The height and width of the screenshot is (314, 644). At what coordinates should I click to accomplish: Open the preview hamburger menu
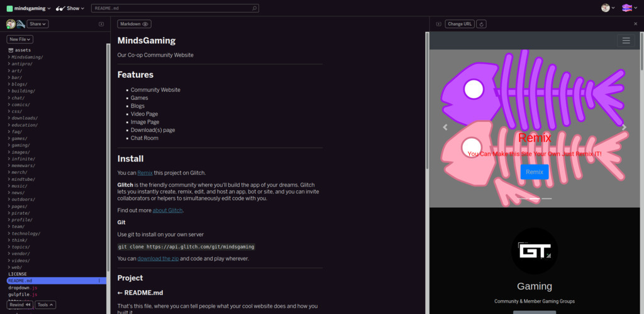pos(625,40)
